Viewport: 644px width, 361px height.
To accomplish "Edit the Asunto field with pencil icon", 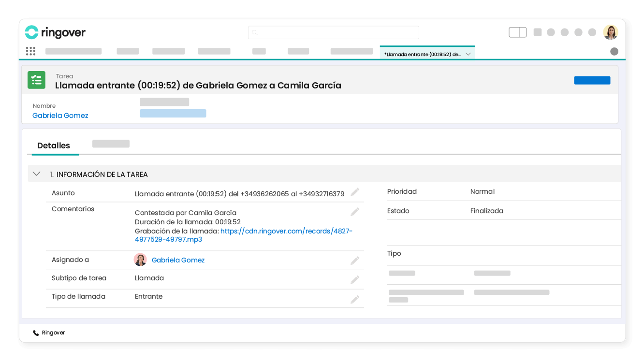I will tap(355, 192).
